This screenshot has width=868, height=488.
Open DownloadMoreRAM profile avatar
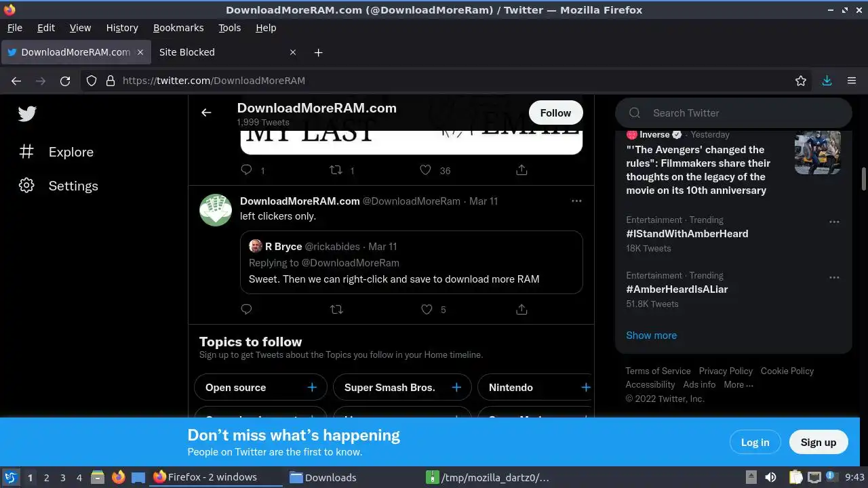[216, 210]
